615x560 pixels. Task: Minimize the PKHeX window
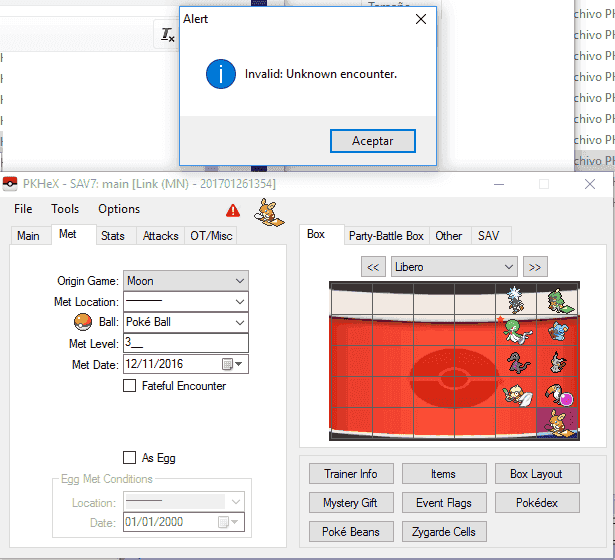499,184
